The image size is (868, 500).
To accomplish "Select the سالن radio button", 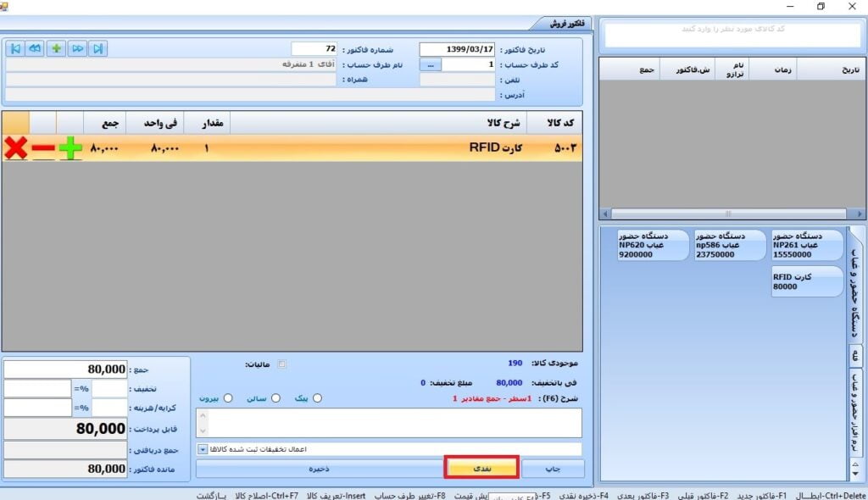I will click(x=275, y=398).
